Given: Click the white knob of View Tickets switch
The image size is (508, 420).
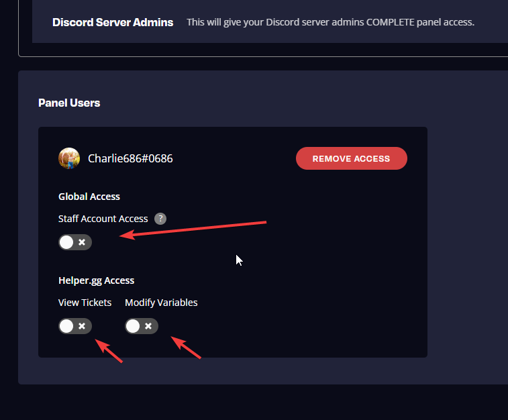Looking at the screenshot, I should pyautogui.click(x=66, y=326).
